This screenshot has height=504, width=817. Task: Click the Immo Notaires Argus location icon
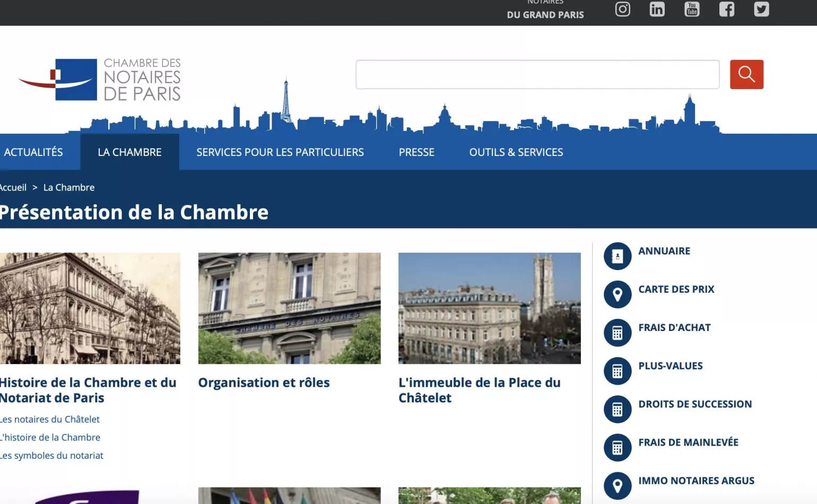pos(617,485)
